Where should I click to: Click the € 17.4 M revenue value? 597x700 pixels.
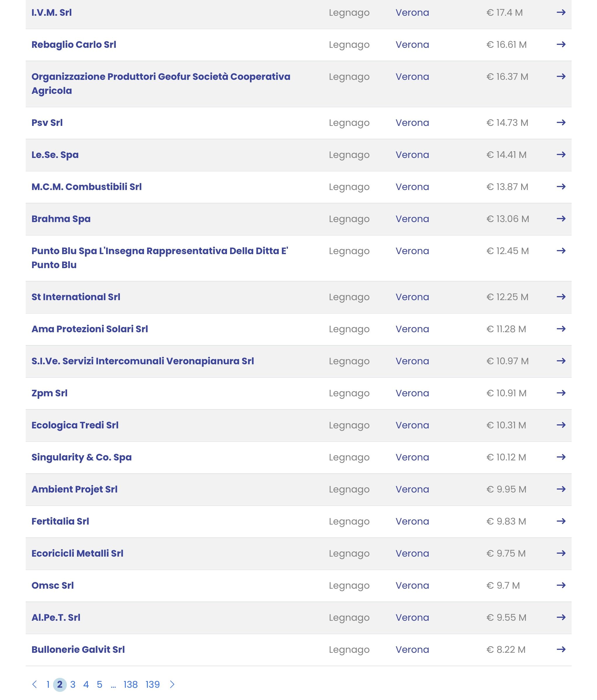click(x=504, y=13)
